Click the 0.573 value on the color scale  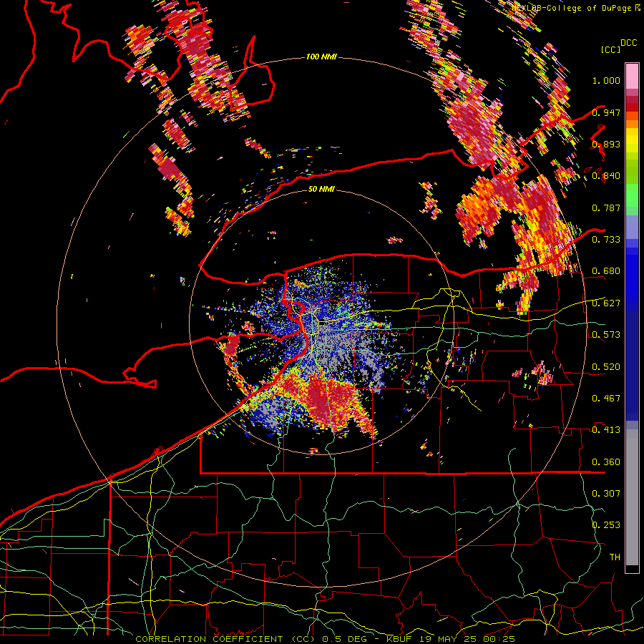point(606,335)
